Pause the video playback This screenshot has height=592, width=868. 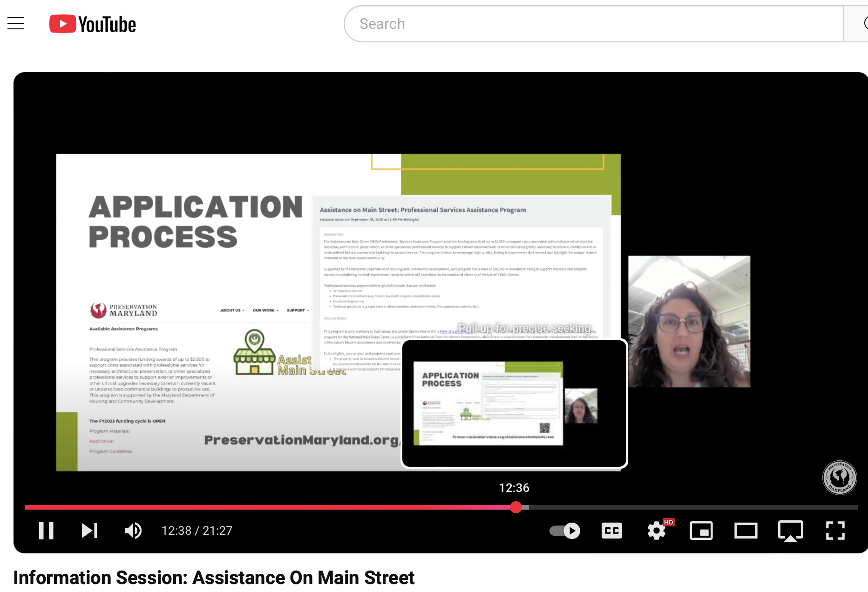(46, 531)
